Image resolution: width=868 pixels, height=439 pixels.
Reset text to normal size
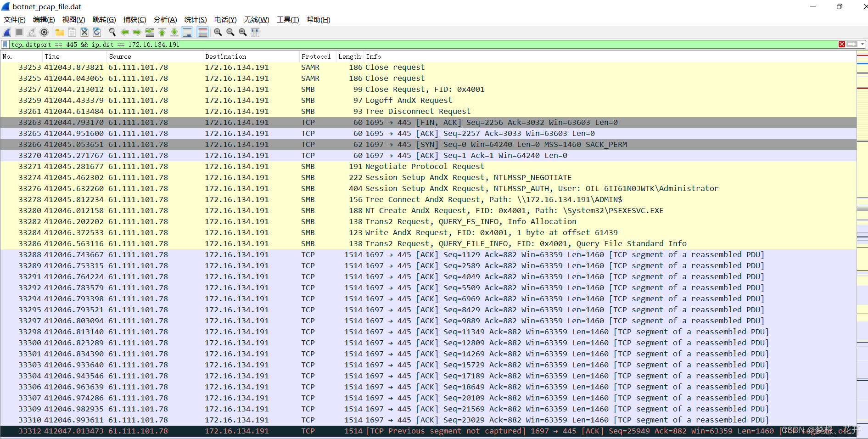click(243, 32)
